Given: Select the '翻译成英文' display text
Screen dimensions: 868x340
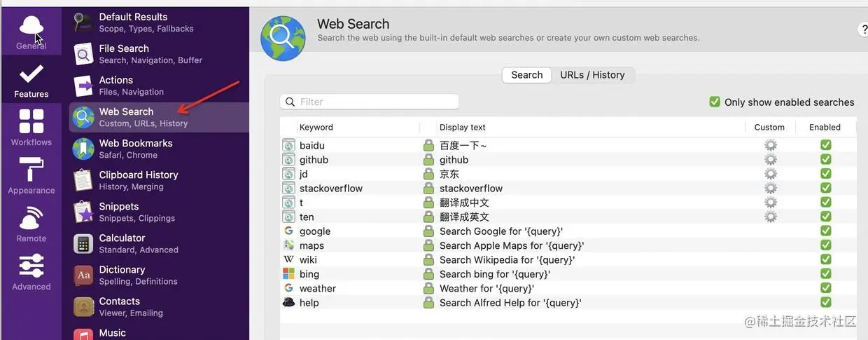Looking at the screenshot, I should click(464, 217).
